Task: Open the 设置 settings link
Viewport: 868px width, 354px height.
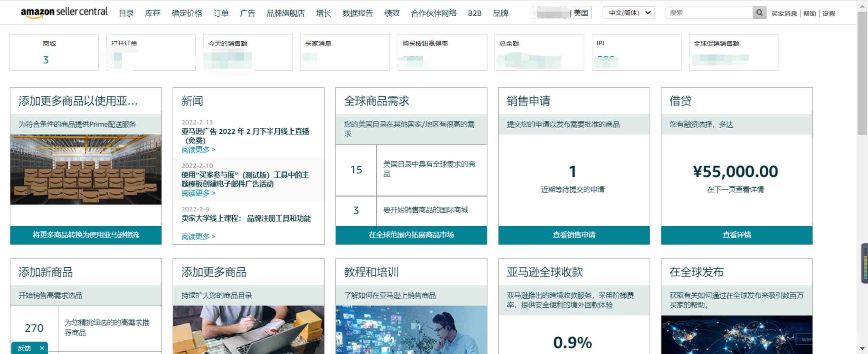Action: (828, 13)
